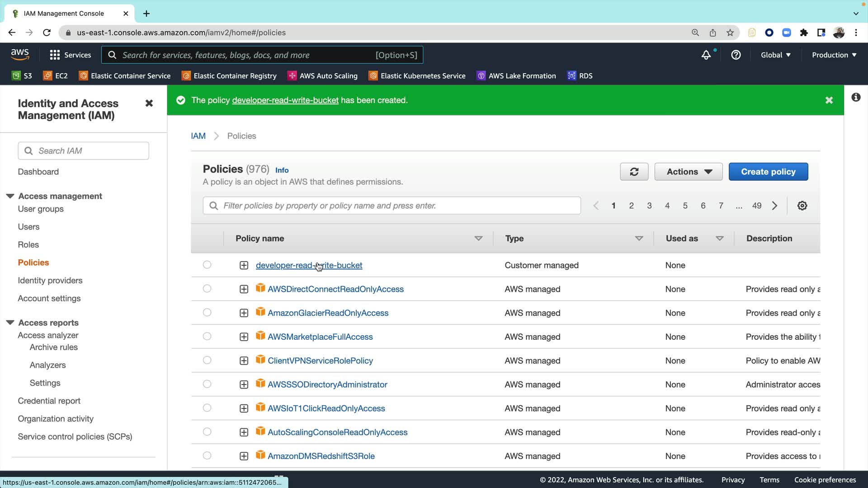Dismiss the green policy created banner
The width and height of the screenshot is (868, 488).
[x=829, y=100]
